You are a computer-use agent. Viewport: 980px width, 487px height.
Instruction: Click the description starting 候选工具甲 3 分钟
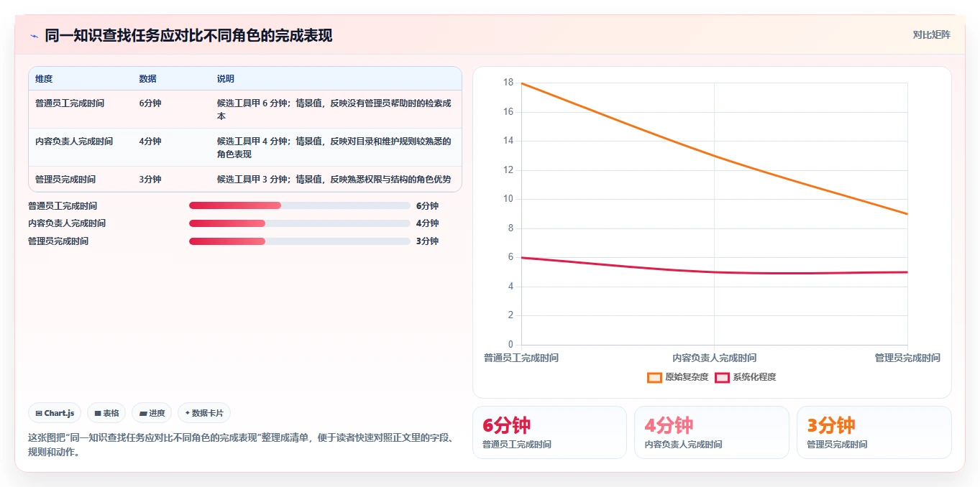click(334, 180)
